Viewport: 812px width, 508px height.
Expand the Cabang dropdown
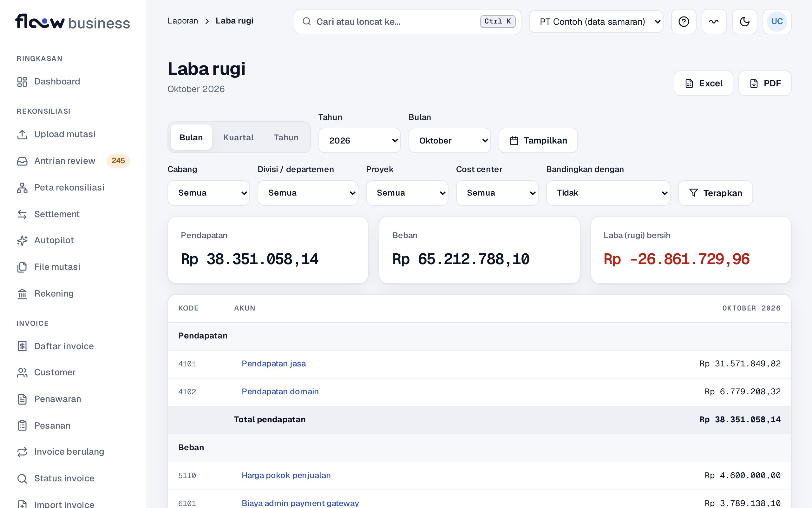point(208,193)
